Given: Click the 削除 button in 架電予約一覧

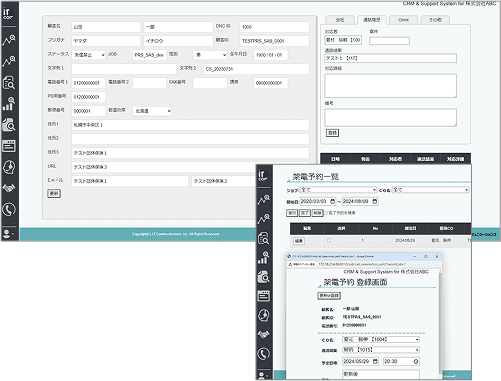Looking at the screenshot, I should coord(317,213).
